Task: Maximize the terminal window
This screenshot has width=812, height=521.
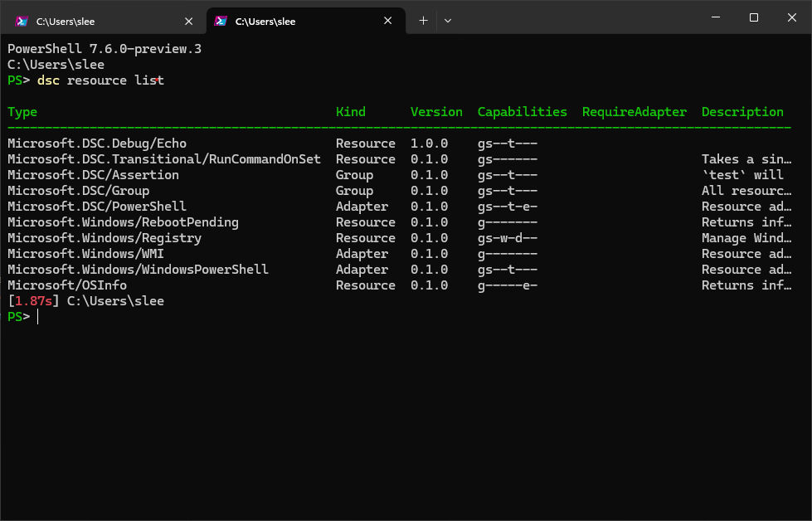Action: click(754, 17)
